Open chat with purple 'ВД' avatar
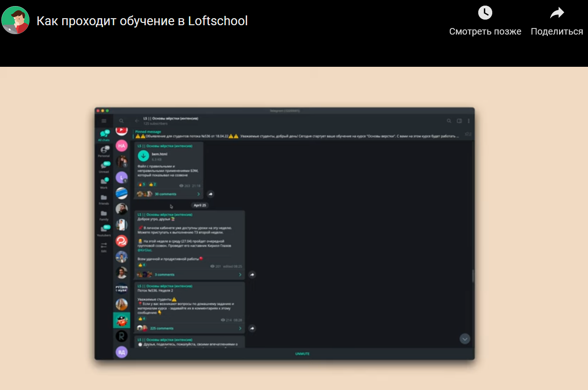 pyautogui.click(x=121, y=352)
